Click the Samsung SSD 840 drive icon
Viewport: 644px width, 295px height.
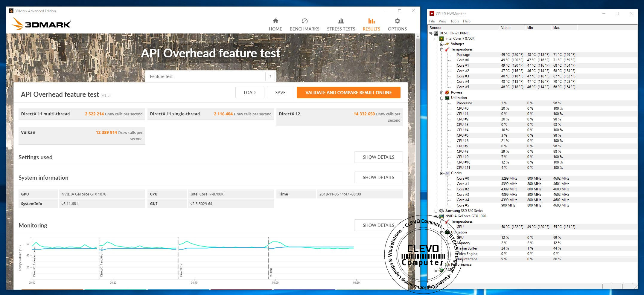[441, 211]
